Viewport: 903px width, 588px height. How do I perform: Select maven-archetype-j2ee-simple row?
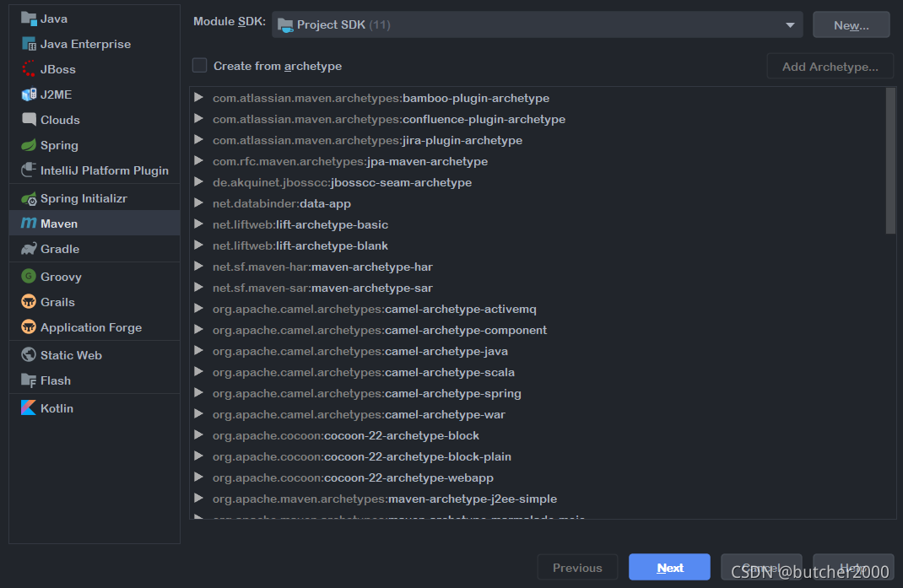click(x=538, y=499)
